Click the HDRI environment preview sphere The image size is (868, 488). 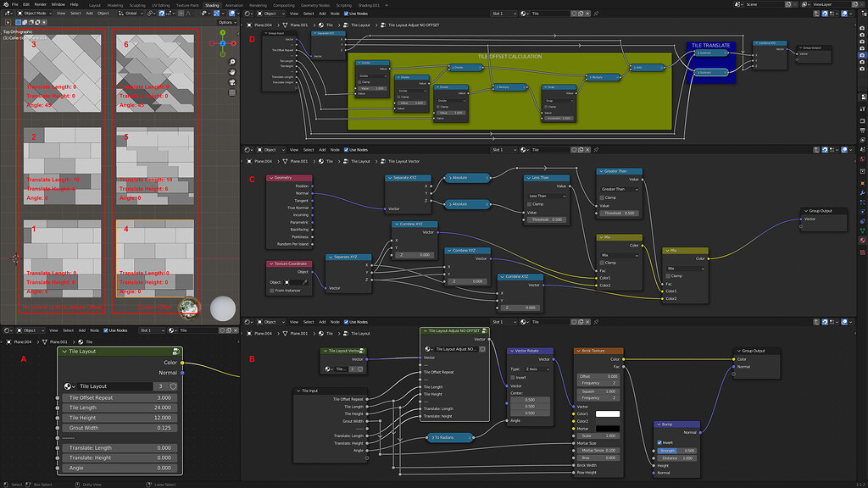pyautogui.click(x=188, y=308)
